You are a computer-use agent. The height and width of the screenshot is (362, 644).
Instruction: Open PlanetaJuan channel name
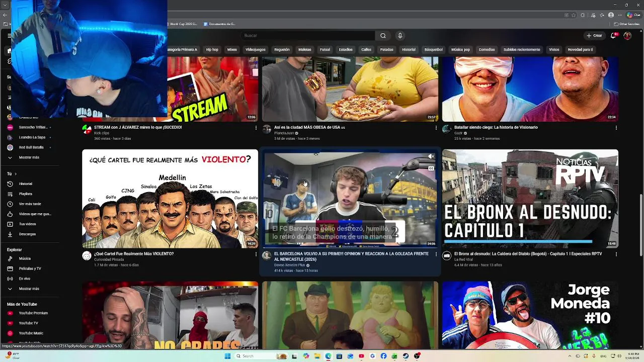click(284, 133)
